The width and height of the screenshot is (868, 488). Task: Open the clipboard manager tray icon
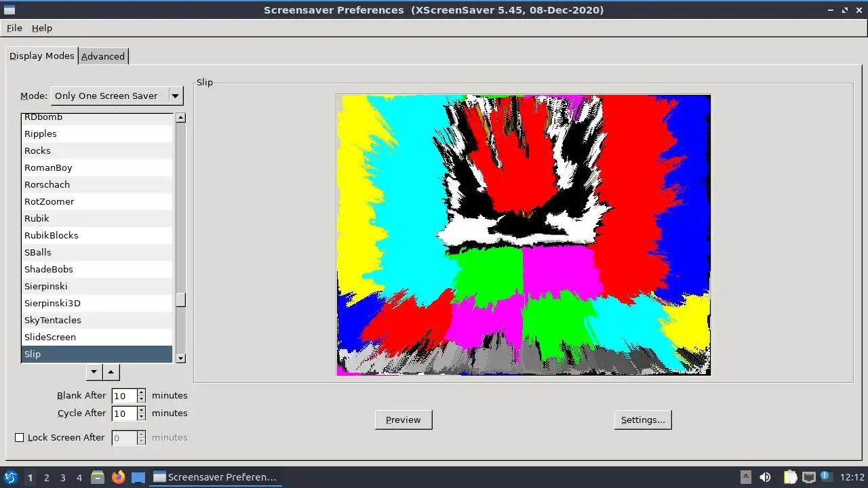pyautogui.click(x=790, y=477)
